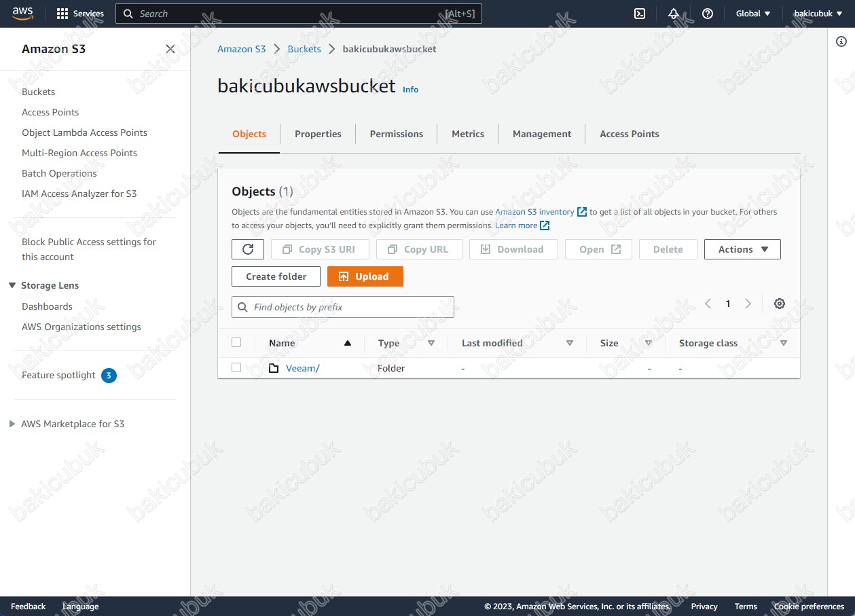Open Multi-Region Access Points
Viewport: 855px width, 616px height.
pyautogui.click(x=79, y=153)
